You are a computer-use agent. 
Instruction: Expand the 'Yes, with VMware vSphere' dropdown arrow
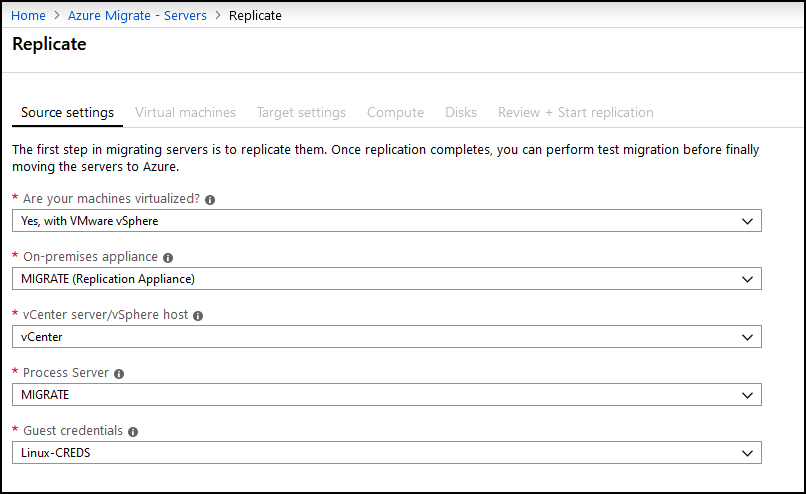[747, 221]
